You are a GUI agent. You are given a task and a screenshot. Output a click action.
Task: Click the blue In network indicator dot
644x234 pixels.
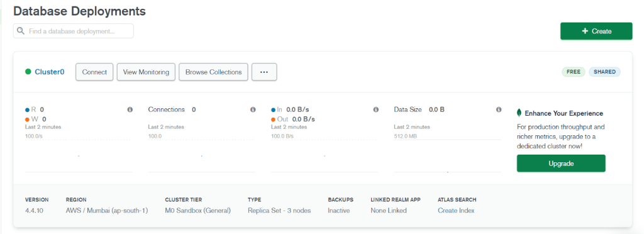tap(273, 109)
